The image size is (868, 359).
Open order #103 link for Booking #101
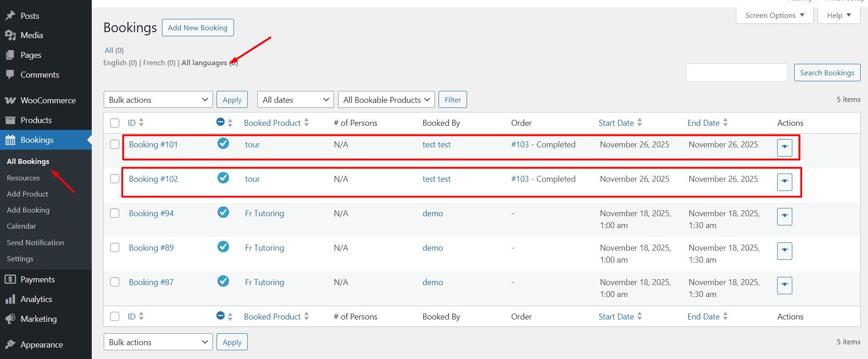(520, 145)
